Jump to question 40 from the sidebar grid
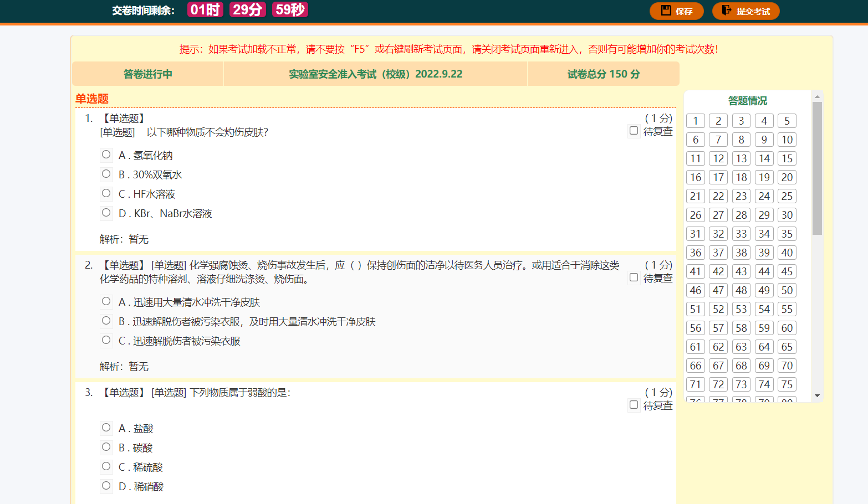This screenshot has width=868, height=504. point(787,252)
